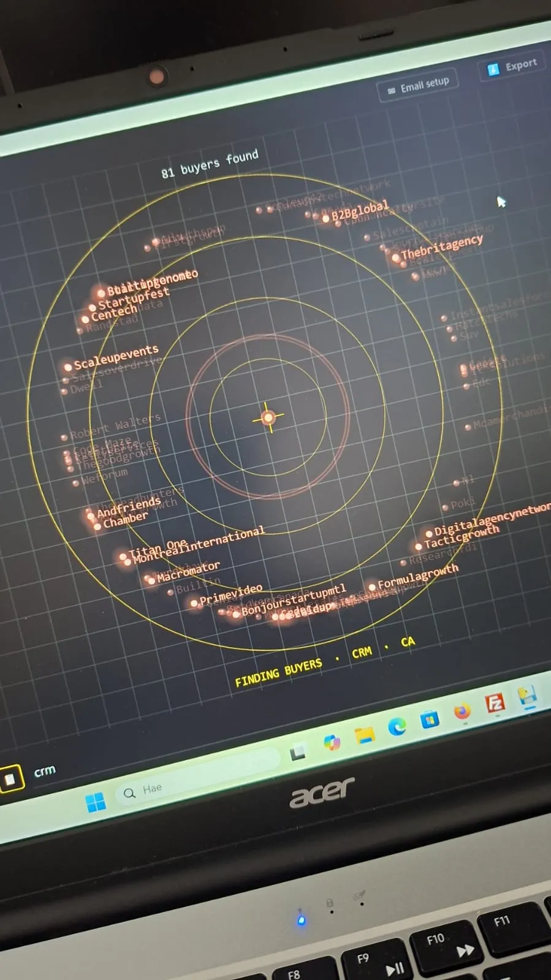Viewport: 551px width, 980px height.
Task: Select the Primevideo buyer label
Action: pyautogui.click(x=230, y=594)
